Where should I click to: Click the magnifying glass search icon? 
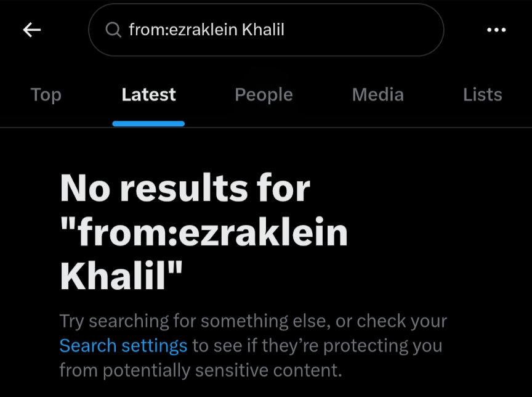click(x=113, y=30)
